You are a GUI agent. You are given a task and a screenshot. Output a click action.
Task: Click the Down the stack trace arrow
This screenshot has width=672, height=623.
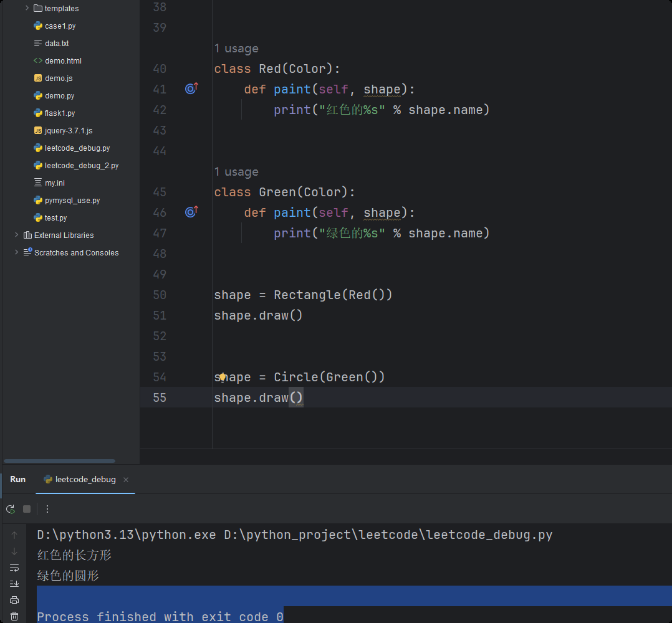click(14, 551)
